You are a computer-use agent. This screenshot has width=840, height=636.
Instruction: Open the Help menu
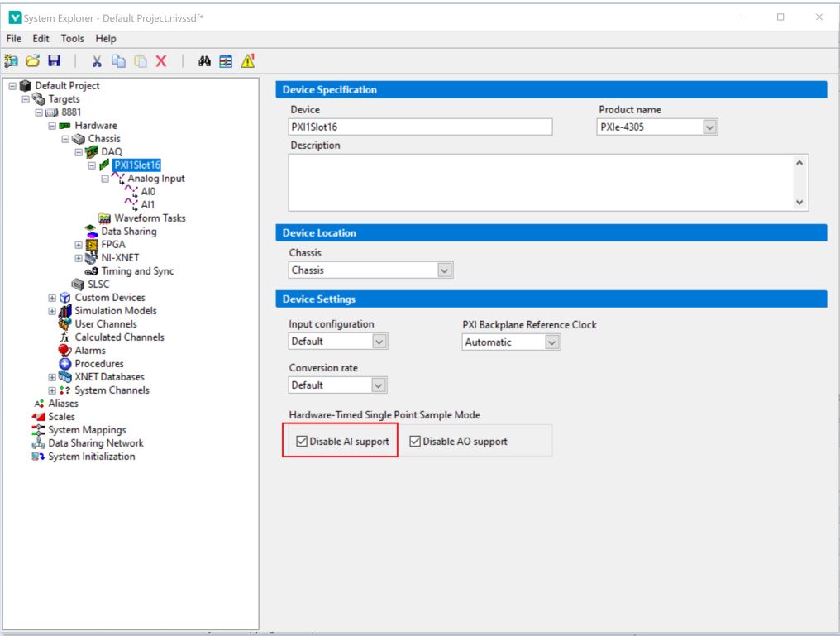point(106,39)
